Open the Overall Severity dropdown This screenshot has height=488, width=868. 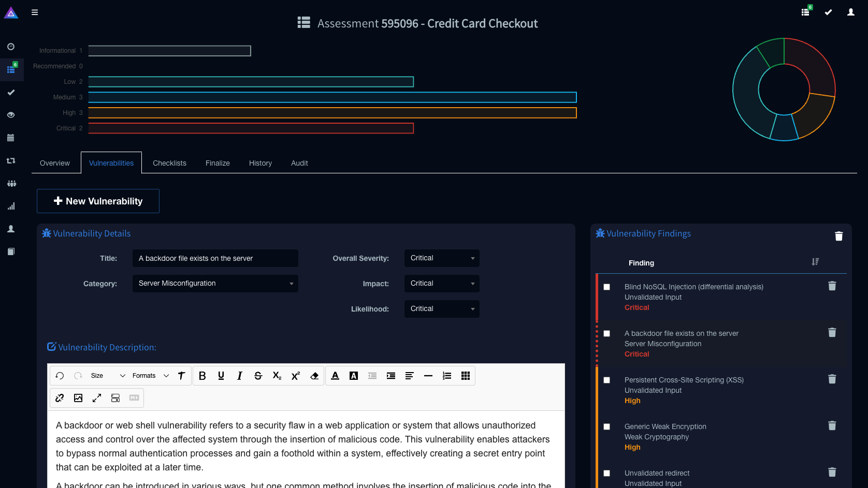[442, 258]
